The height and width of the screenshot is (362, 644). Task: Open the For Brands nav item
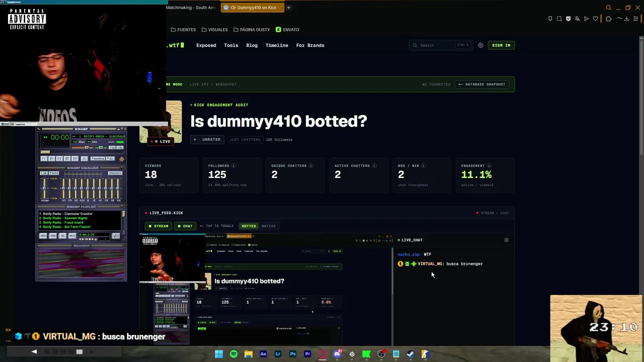310,45
